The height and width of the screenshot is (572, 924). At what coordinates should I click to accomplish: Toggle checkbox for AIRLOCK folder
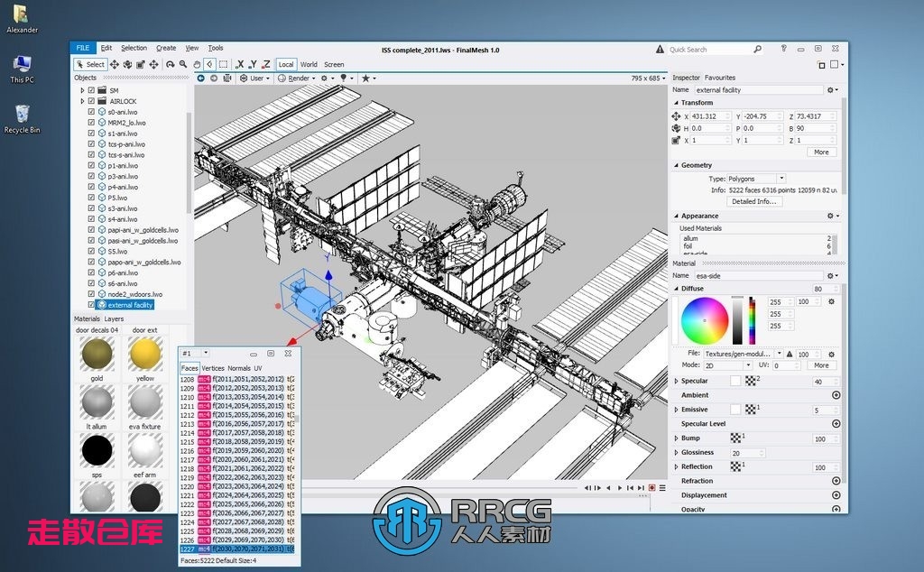[x=91, y=101]
